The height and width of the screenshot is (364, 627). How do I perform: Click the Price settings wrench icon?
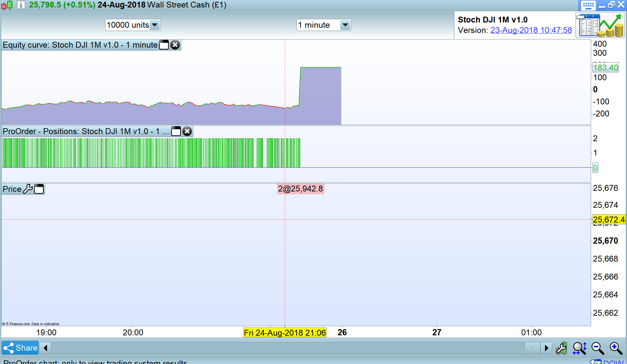click(28, 189)
